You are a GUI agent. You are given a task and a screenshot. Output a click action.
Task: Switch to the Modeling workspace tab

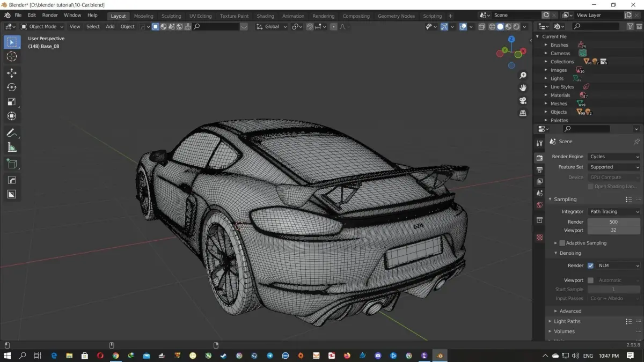pos(143,16)
